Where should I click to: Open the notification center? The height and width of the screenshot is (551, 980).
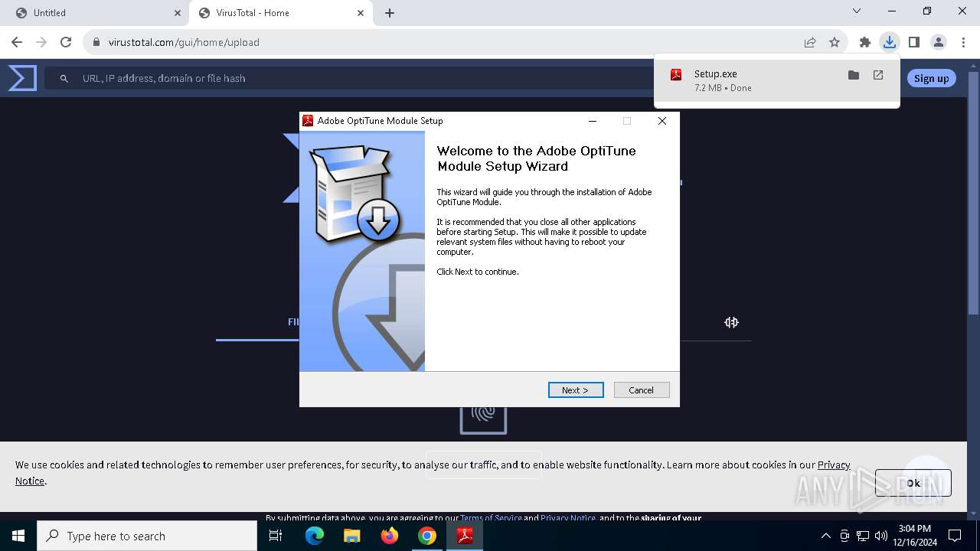[x=955, y=536]
